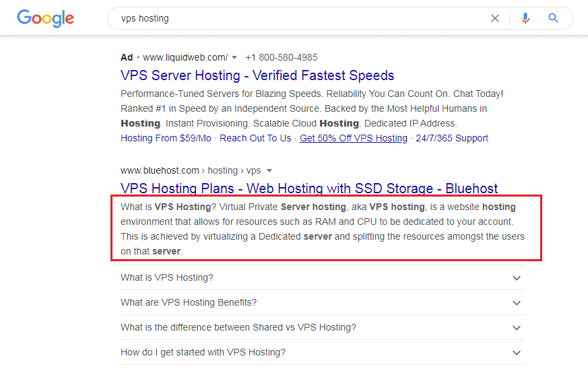Viewport: 588px width, 379px height.
Task: Open the liquidweb ad URL dropdown arrow
Action: click(x=234, y=58)
